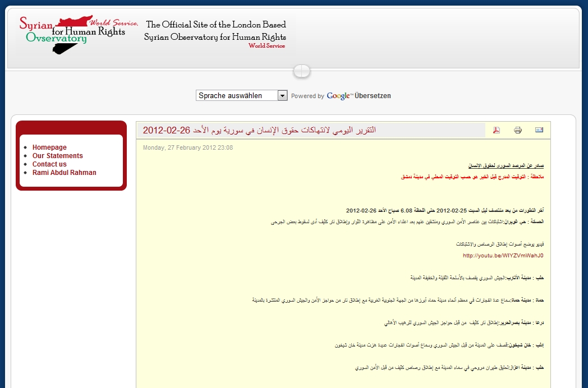
Task: Click the Google logo in translate bar
Action: coord(339,96)
